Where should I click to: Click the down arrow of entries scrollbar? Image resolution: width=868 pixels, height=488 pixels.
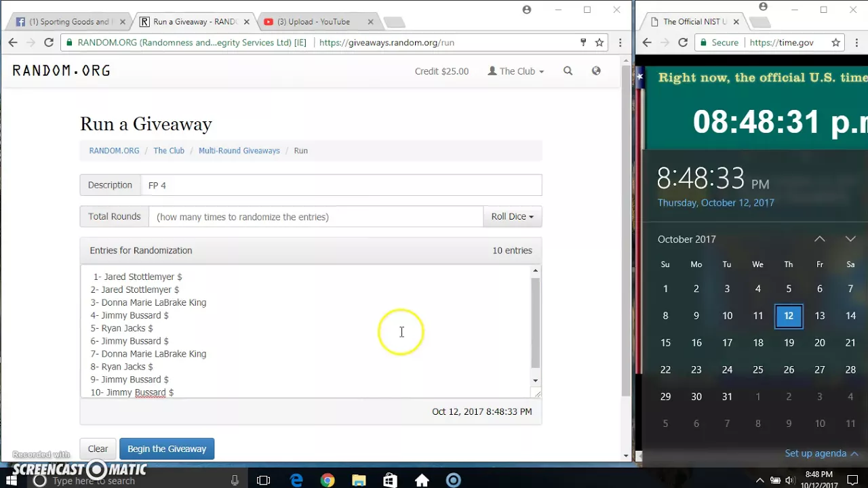click(x=536, y=380)
